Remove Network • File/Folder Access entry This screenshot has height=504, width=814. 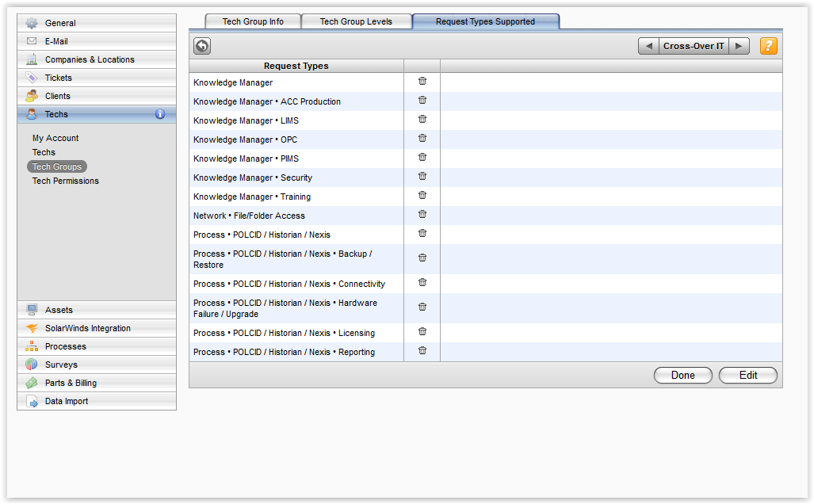coord(422,215)
